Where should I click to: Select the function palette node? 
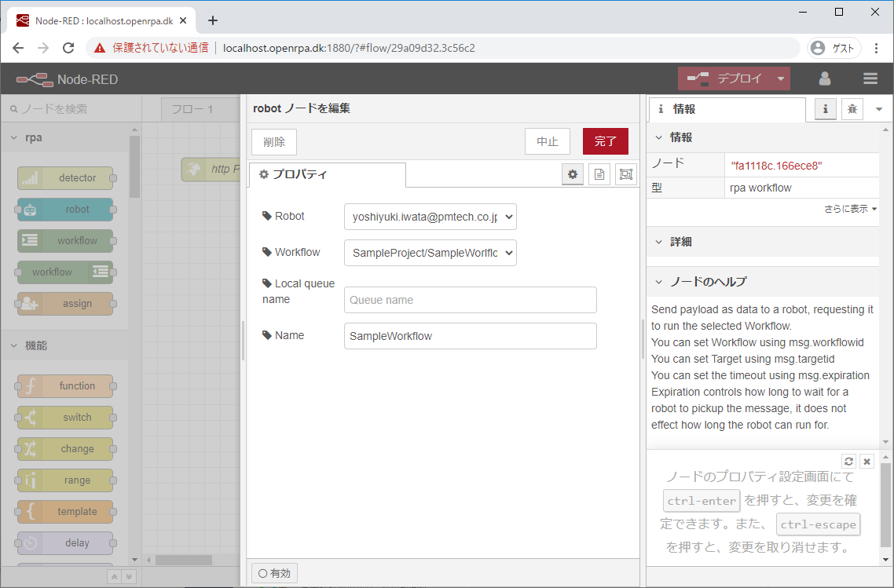tap(65, 385)
